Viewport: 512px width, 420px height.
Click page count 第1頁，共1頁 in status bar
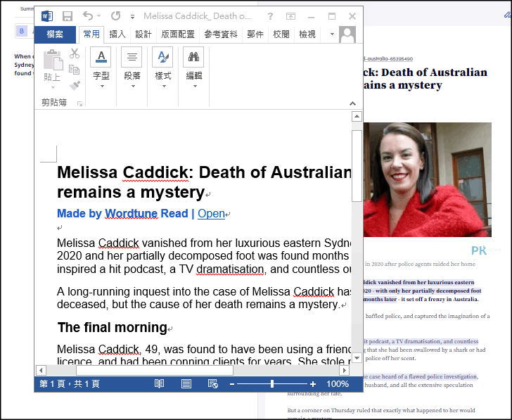(x=70, y=383)
